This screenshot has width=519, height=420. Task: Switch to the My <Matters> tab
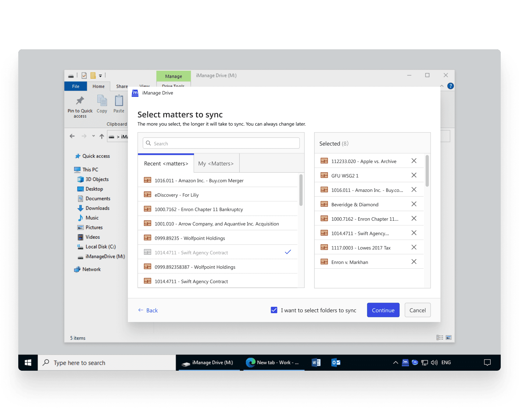[216, 163]
